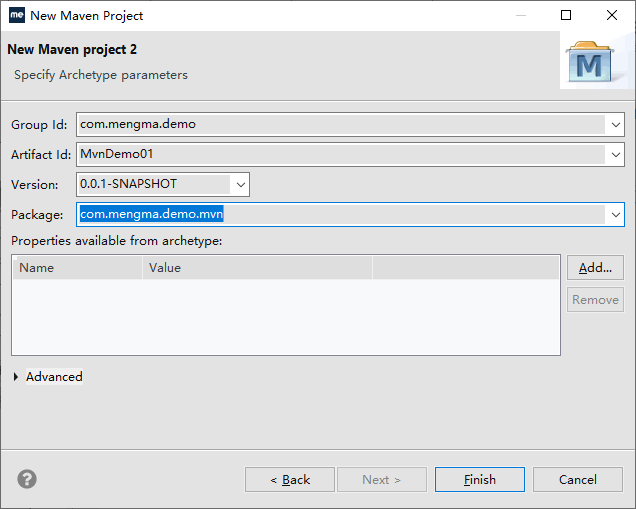
Task: Maximize the New Maven Project dialog
Action: point(566,15)
